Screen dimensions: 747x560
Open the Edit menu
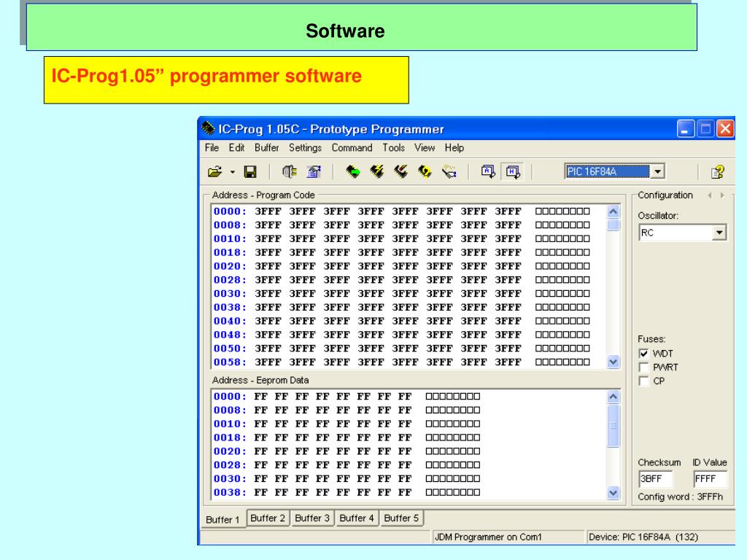236,147
